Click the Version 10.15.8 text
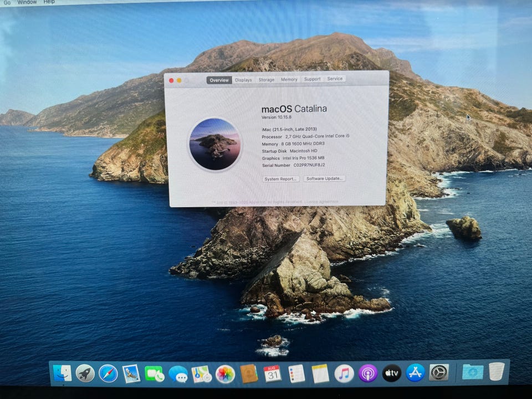Screen dimensions: 532x399 pos(277,117)
